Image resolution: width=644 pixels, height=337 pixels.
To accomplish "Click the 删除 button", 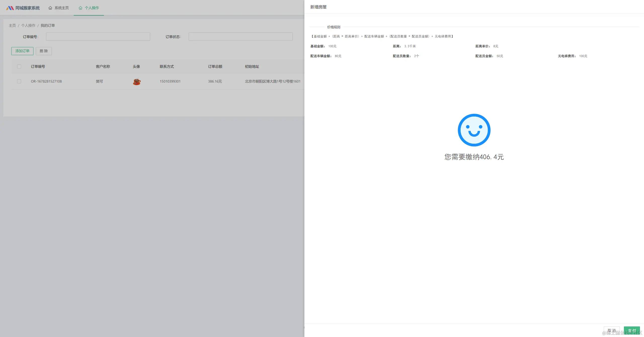I will tap(44, 51).
